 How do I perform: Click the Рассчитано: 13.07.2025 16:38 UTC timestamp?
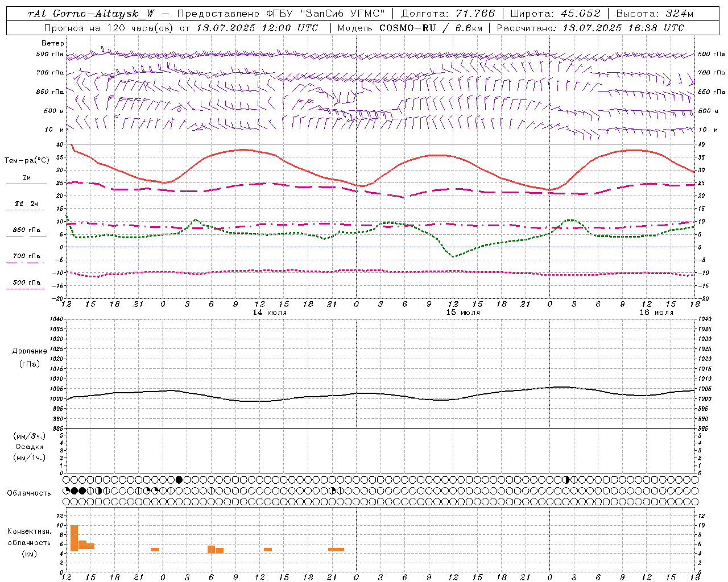(590, 28)
